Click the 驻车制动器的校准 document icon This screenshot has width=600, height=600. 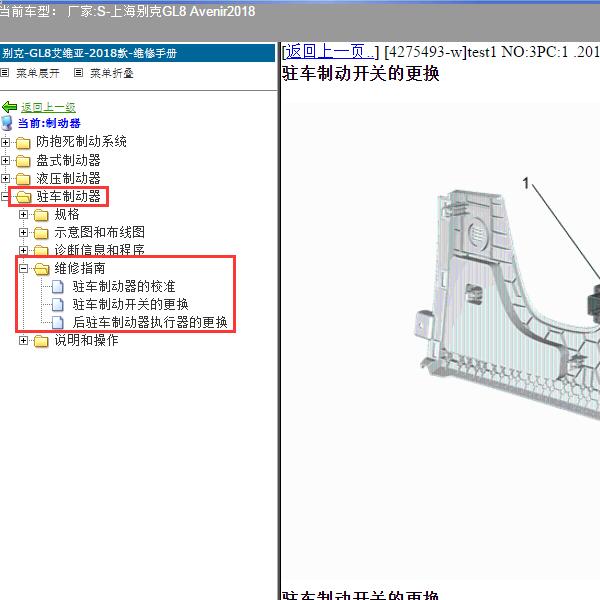click(x=58, y=286)
